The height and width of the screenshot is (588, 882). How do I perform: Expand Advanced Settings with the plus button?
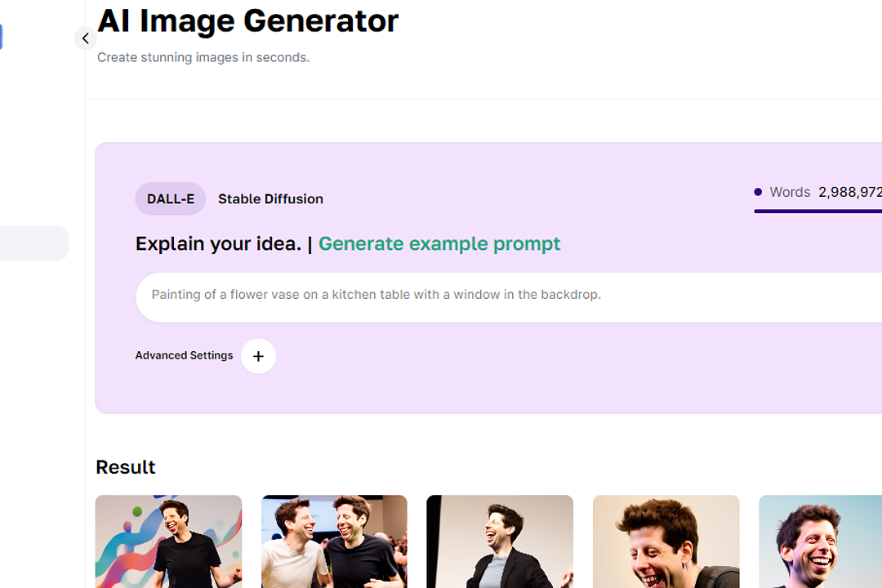pyautogui.click(x=258, y=356)
